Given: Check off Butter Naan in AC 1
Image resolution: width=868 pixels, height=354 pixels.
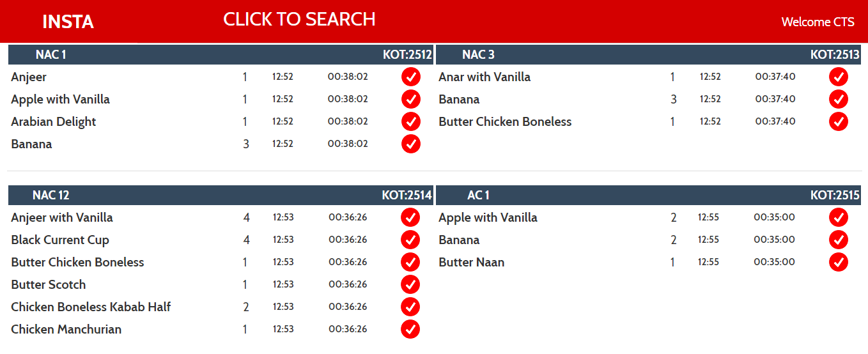Looking at the screenshot, I should 839,262.
